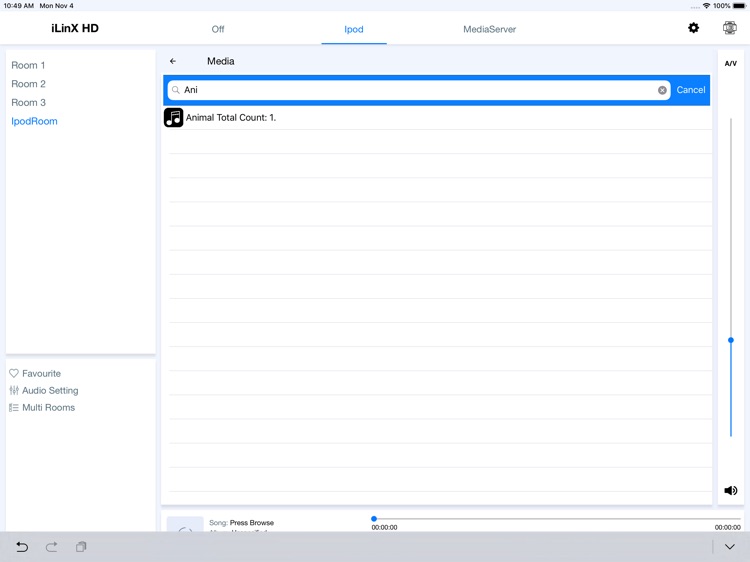Tap the undo arrow in the bottom toolbar
Viewport: 750px width, 562px height.
click(x=22, y=547)
